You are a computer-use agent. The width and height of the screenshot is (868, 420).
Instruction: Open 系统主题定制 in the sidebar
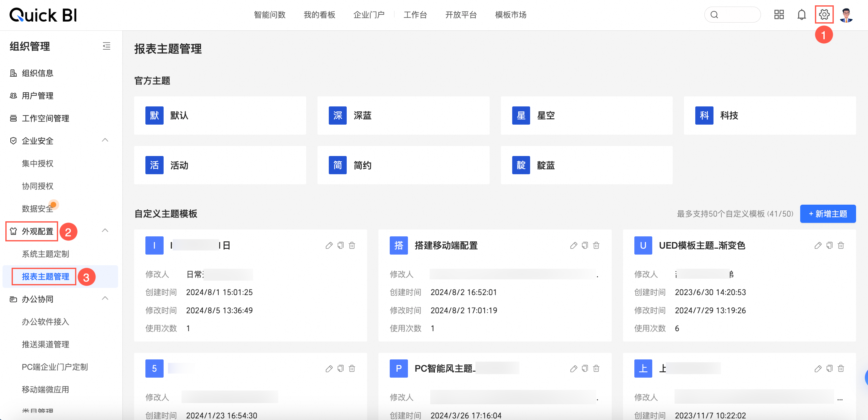pos(46,254)
